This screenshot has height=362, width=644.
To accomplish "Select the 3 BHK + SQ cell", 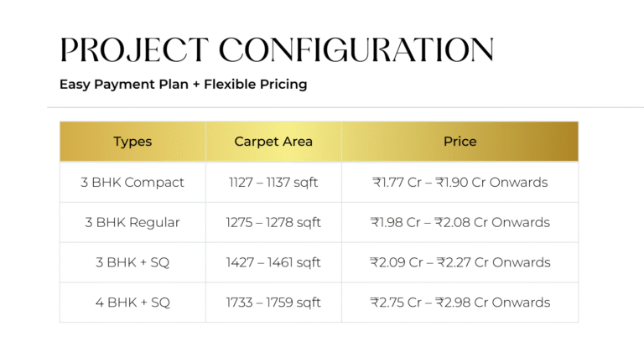I will (x=132, y=263).
